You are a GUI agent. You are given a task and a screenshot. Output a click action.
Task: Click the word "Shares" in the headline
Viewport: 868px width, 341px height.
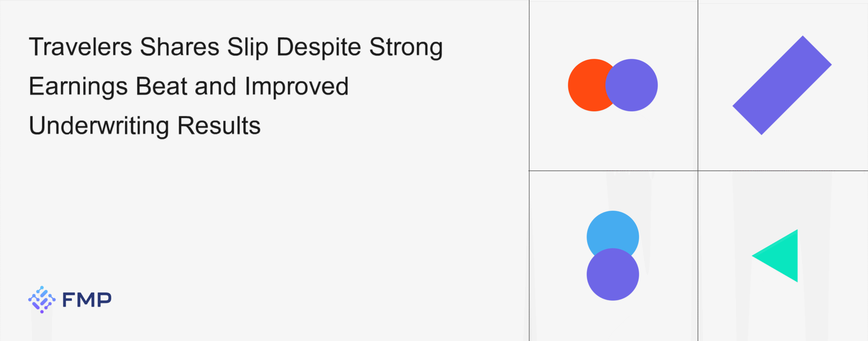(x=180, y=47)
